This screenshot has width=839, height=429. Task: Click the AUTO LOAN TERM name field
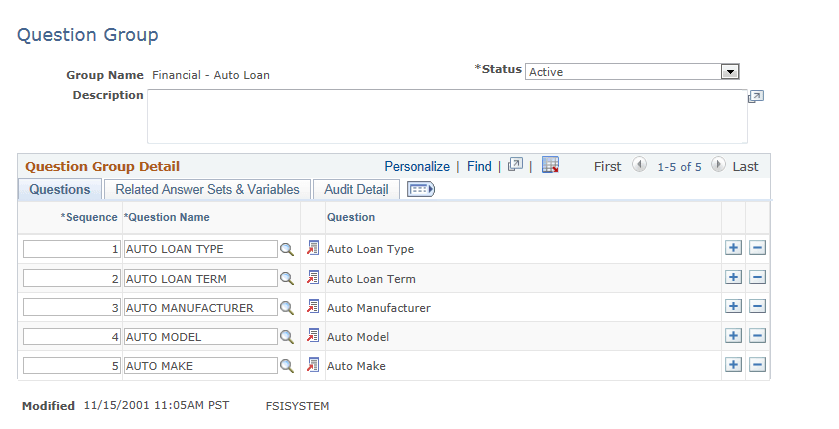click(x=201, y=278)
